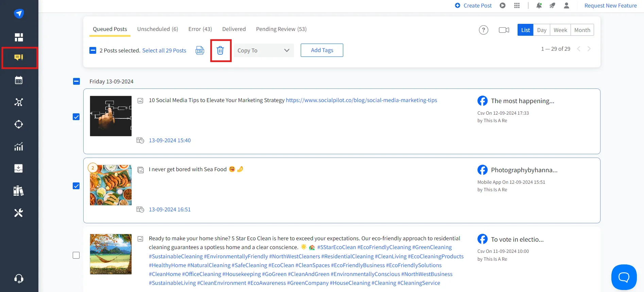Click 'The most happening...' account name

click(523, 101)
